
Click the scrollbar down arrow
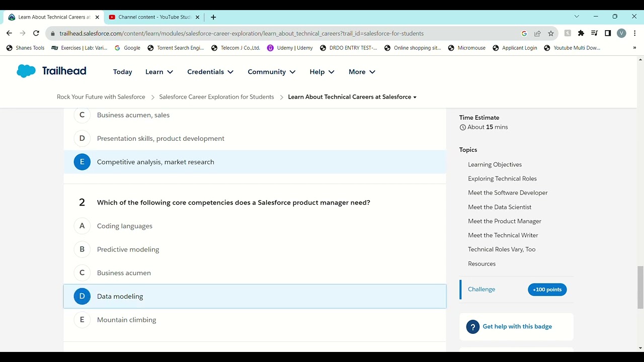(640, 348)
